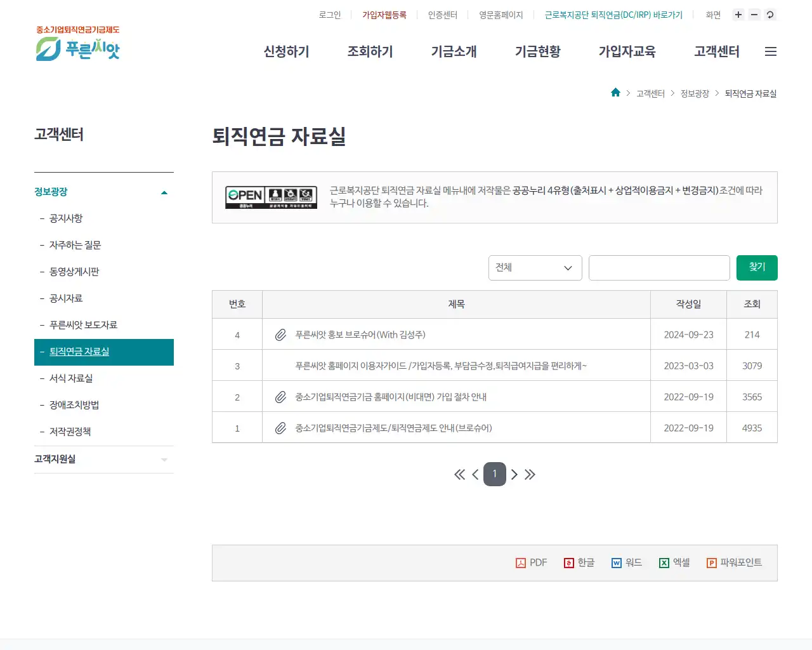Screen dimensions: 812x650
Task: Open a PDF export of the list
Action: 531,562
